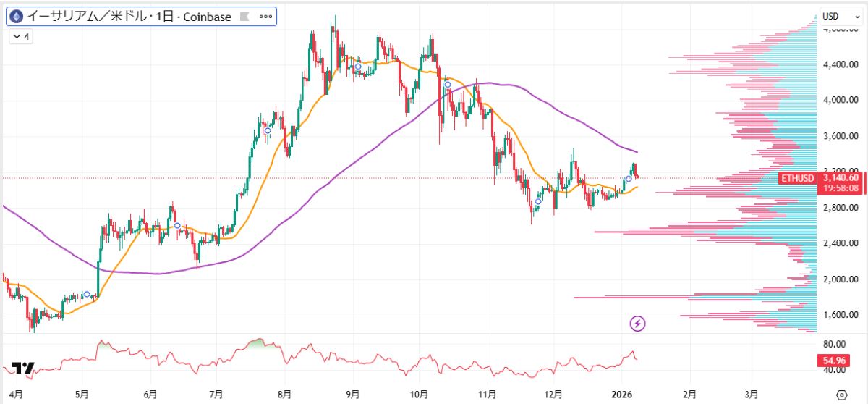868x404 pixels.
Task: Click the circle marker on late July candles
Action: 267,130
